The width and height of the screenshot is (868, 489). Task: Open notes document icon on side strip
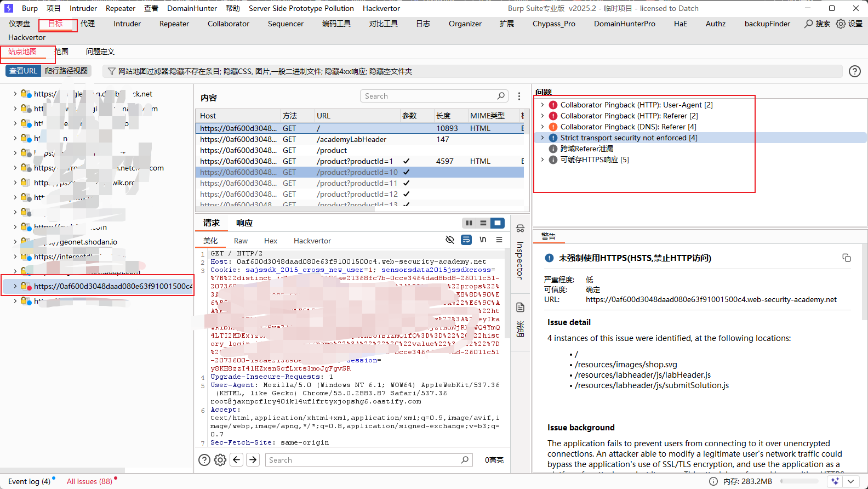(x=520, y=307)
